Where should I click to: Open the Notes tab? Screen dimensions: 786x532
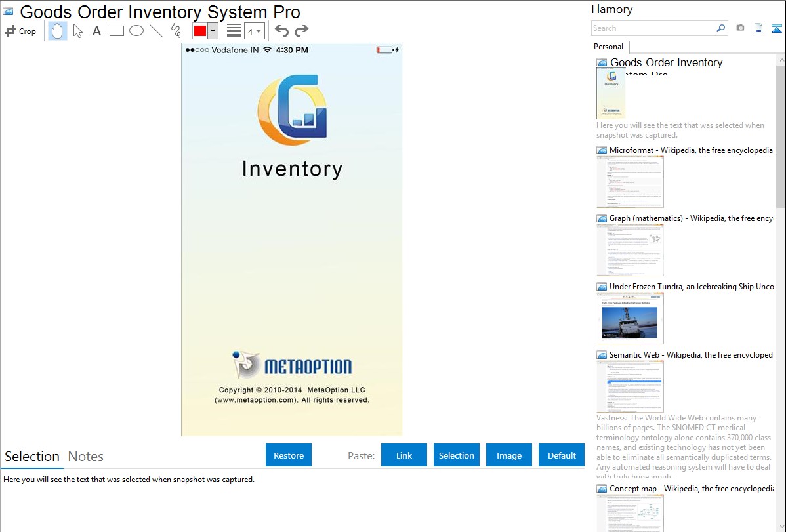click(x=86, y=457)
